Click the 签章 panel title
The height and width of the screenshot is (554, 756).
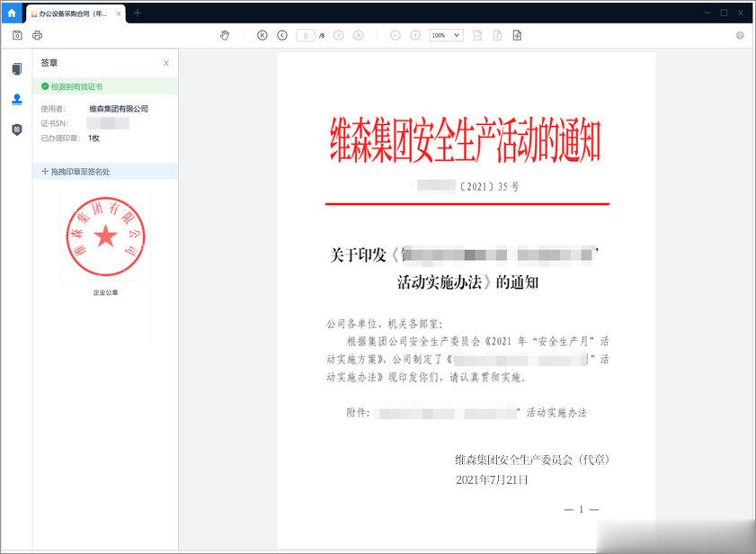click(49, 63)
